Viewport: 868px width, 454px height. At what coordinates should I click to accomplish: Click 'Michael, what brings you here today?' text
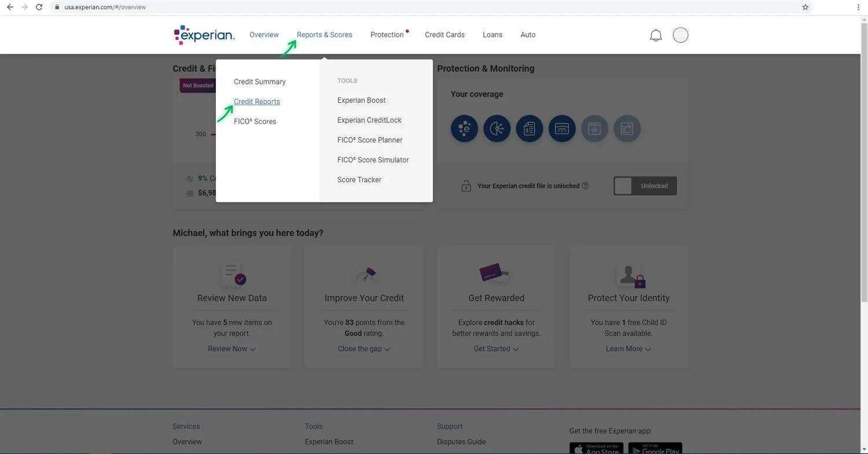[248, 232]
